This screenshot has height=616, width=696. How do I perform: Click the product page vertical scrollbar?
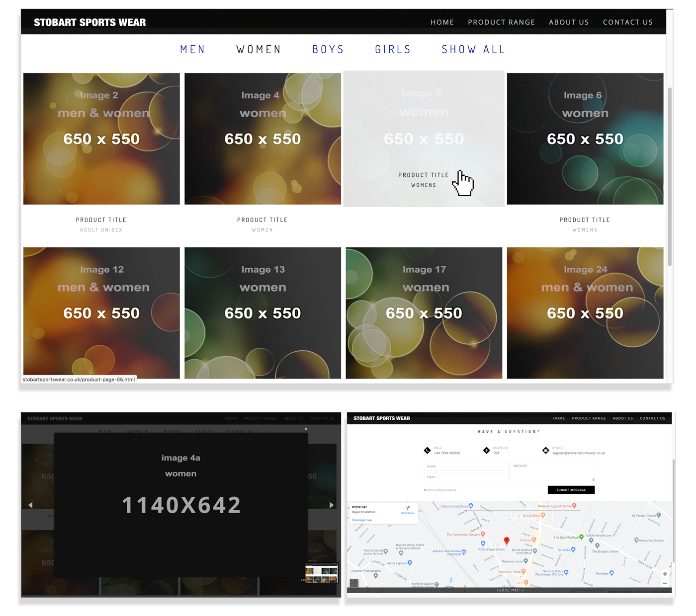tap(670, 177)
